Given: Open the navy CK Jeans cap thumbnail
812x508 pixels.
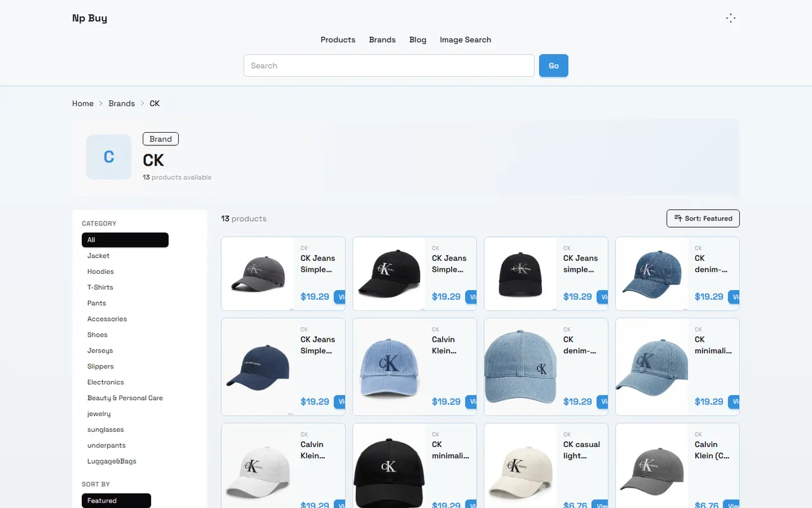Looking at the screenshot, I should tap(258, 367).
